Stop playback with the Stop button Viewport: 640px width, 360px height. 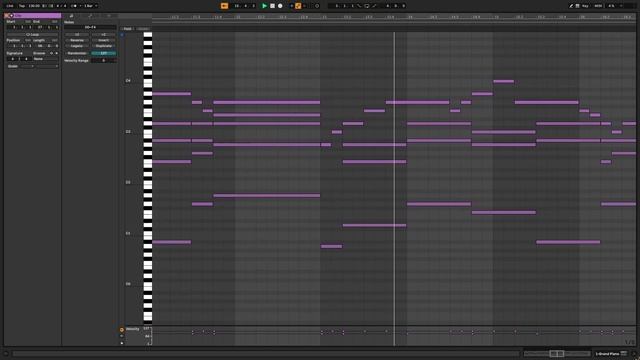coord(272,6)
